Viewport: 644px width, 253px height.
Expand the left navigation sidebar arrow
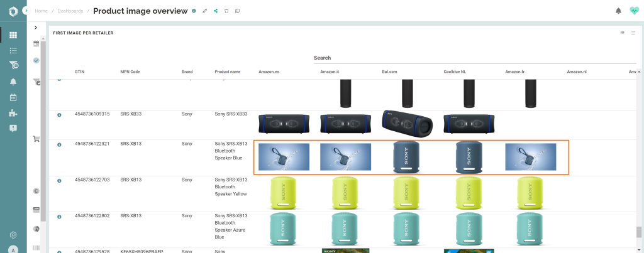25,11
